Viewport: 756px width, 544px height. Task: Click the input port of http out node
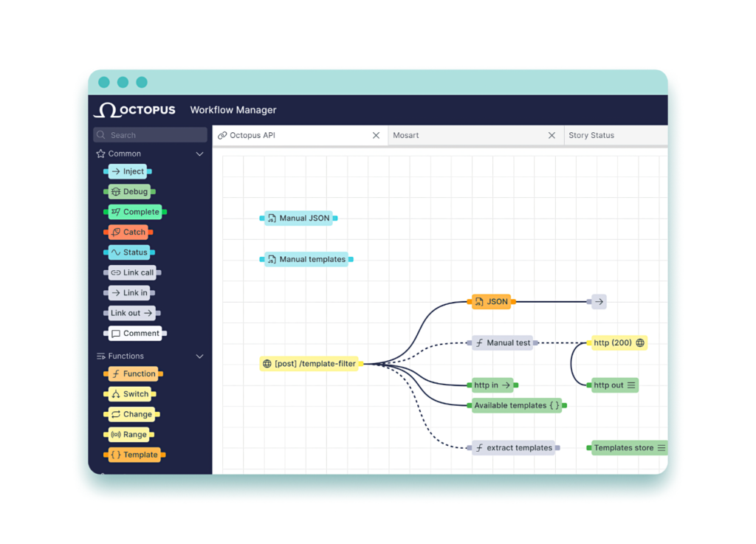589,385
